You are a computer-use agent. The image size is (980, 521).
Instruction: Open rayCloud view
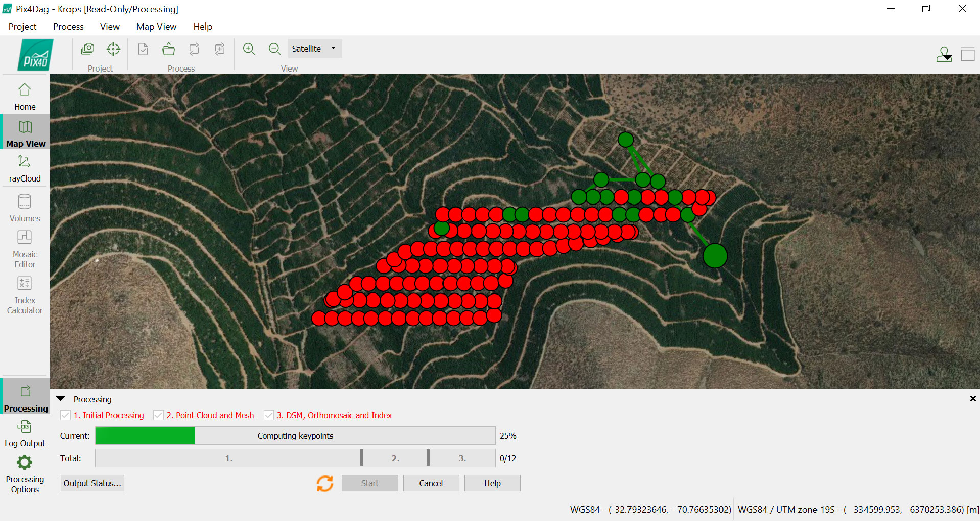tap(25, 168)
